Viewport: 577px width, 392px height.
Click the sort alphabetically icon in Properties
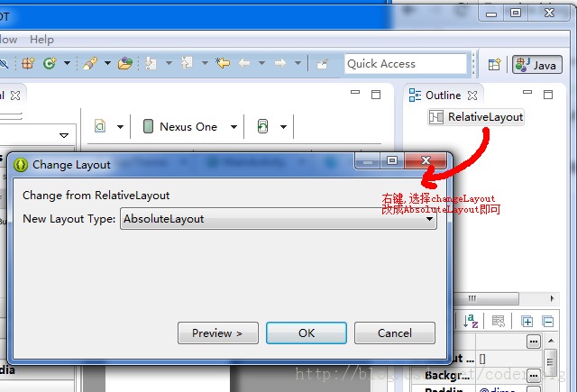tap(471, 321)
